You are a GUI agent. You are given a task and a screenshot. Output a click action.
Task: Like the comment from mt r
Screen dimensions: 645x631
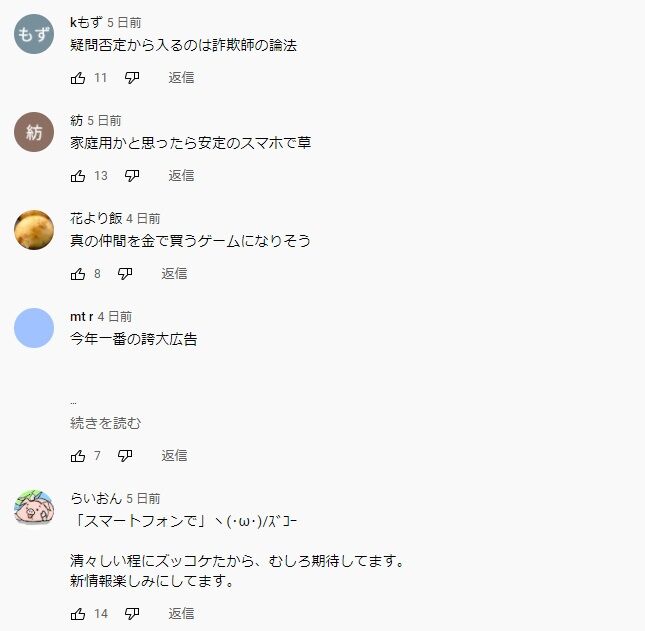pyautogui.click(x=78, y=455)
